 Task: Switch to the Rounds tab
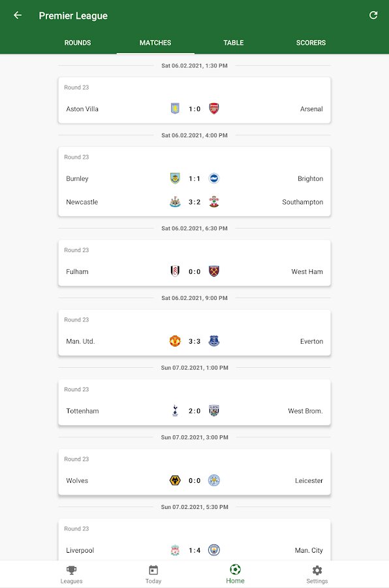[x=78, y=42]
